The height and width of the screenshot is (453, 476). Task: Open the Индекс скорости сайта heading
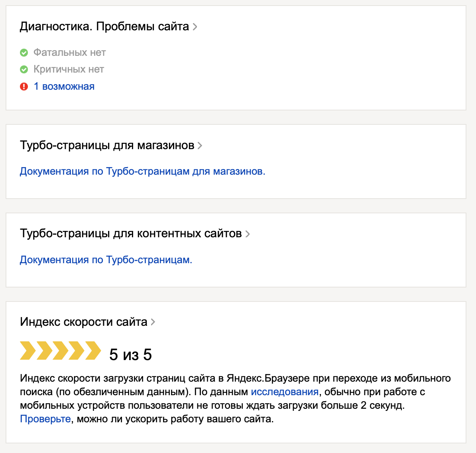pos(83,322)
